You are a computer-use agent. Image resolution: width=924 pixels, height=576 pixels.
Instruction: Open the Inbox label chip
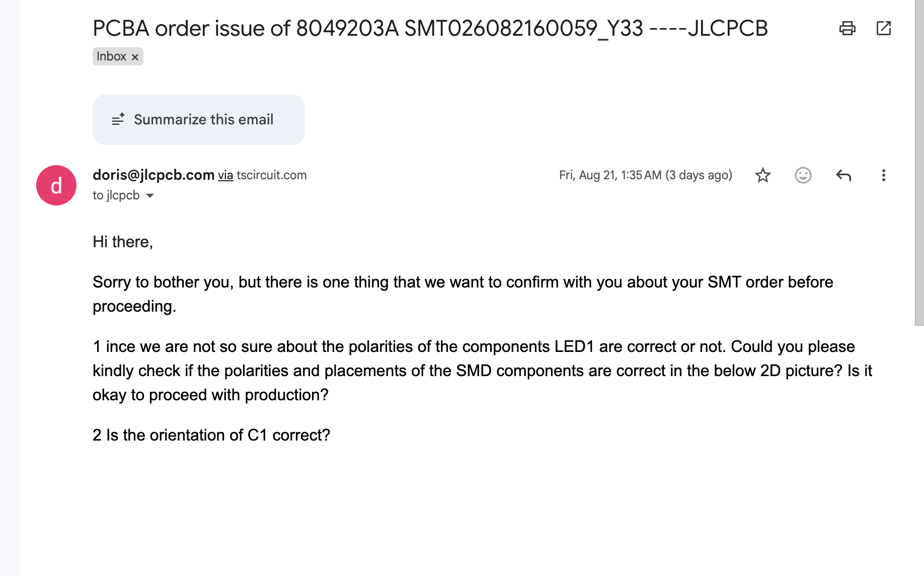(111, 56)
